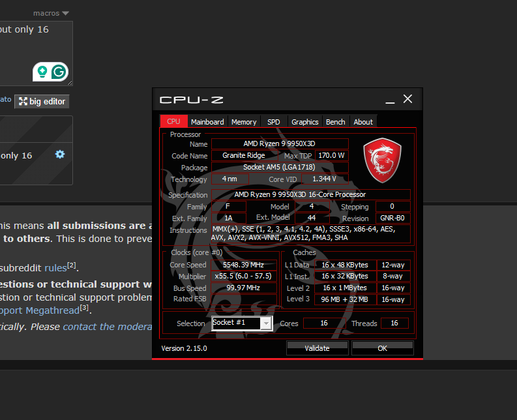Open the blue gear settings icon
The width and height of the screenshot is (517, 420).
[60, 154]
